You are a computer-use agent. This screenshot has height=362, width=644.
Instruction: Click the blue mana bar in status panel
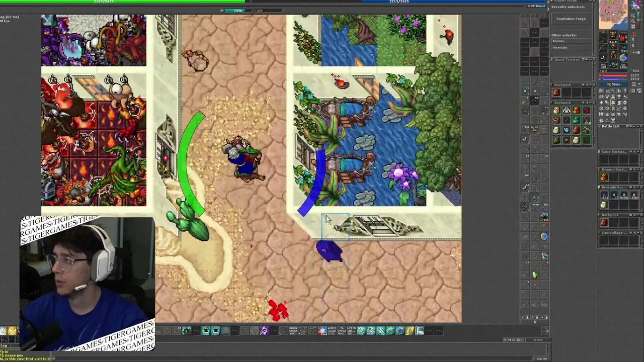[x=613, y=78]
